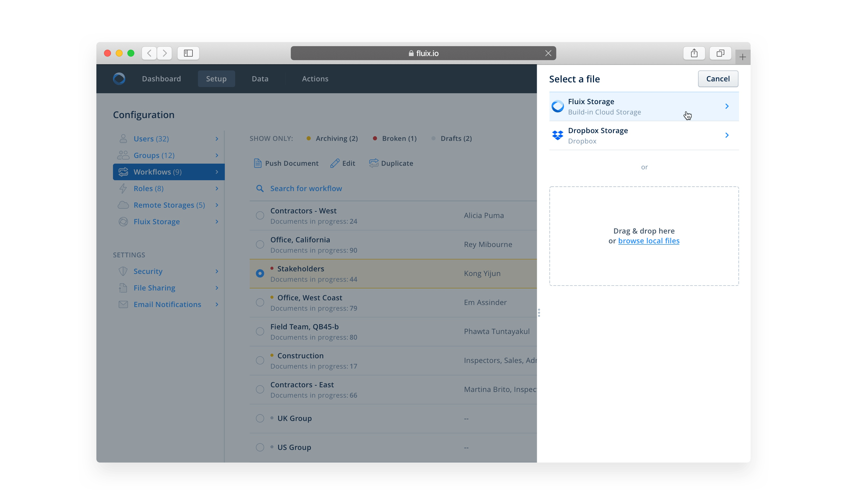This screenshot has width=847, height=504.
Task: Select the UK Group radio button
Action: (x=260, y=418)
